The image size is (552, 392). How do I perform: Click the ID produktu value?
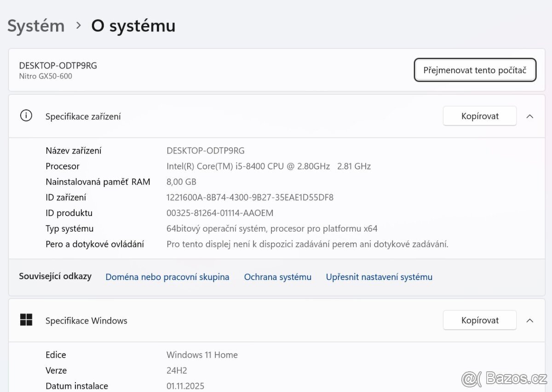coord(220,213)
